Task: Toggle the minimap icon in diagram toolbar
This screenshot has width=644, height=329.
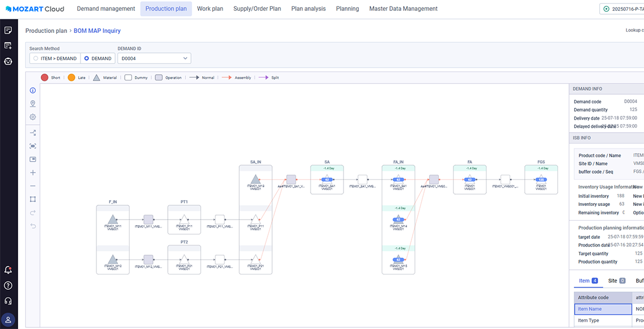Action: coord(33,159)
